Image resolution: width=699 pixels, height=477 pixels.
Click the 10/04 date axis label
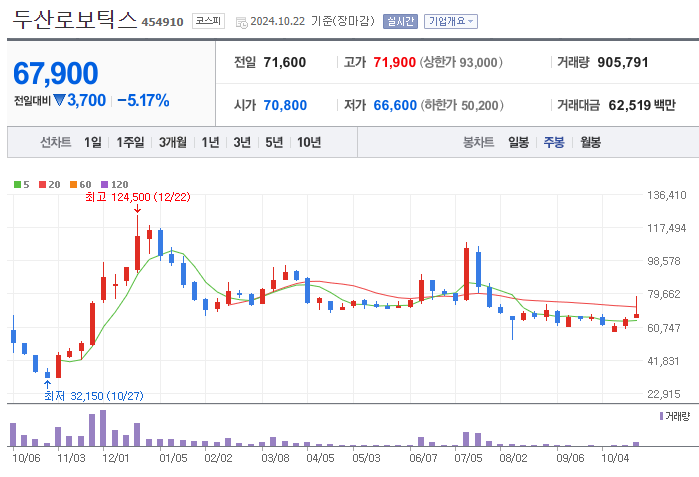point(615,458)
